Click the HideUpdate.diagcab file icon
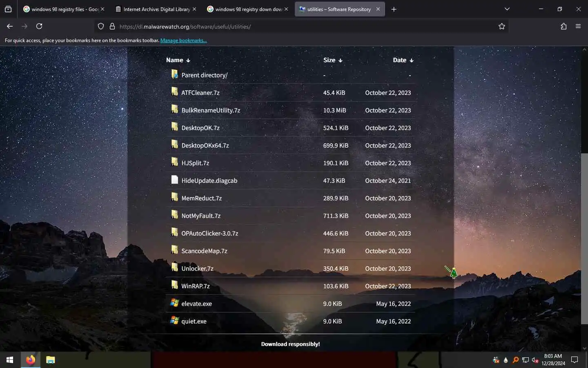Screen dimensions: 588x368 click(175, 180)
